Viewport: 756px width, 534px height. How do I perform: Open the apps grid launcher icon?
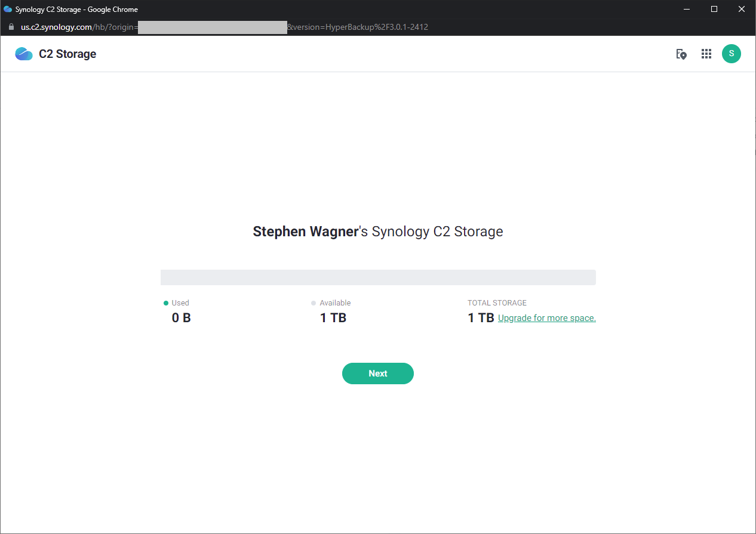tap(706, 54)
